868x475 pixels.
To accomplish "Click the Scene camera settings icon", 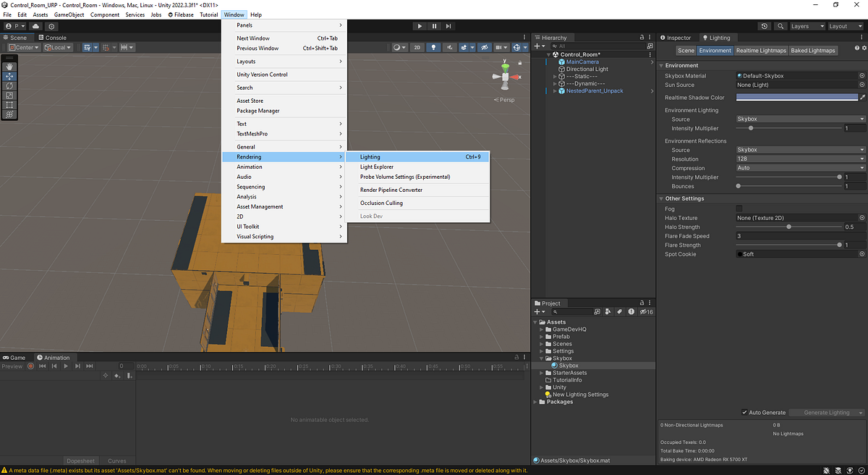I will 498,47.
